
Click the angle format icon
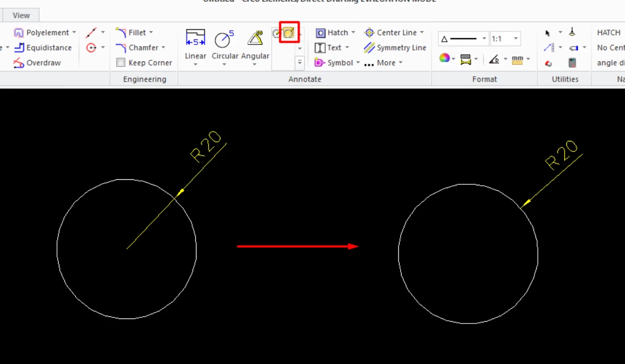point(494,59)
